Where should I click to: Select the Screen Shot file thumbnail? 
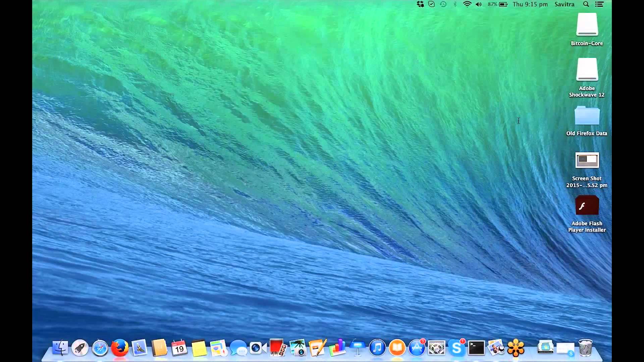click(587, 160)
